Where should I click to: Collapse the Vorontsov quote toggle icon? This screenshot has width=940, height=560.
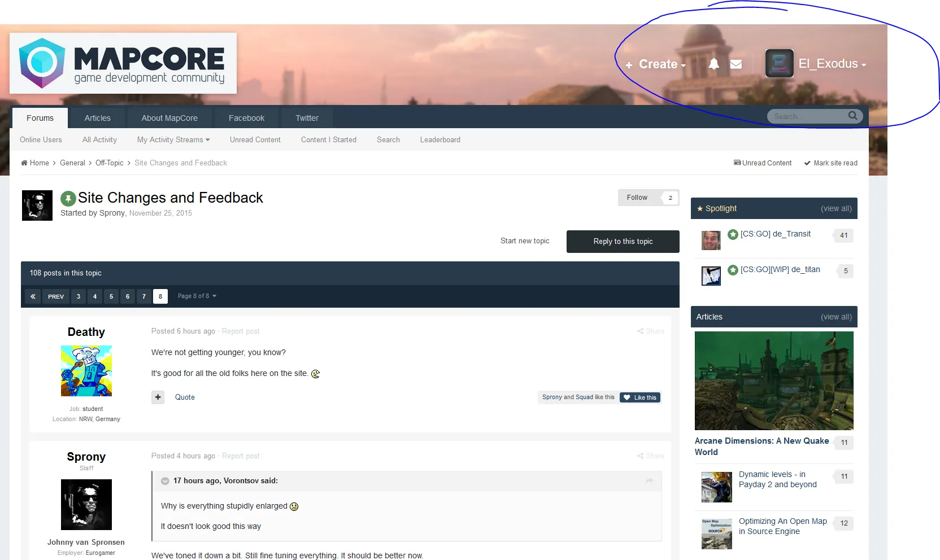(165, 481)
